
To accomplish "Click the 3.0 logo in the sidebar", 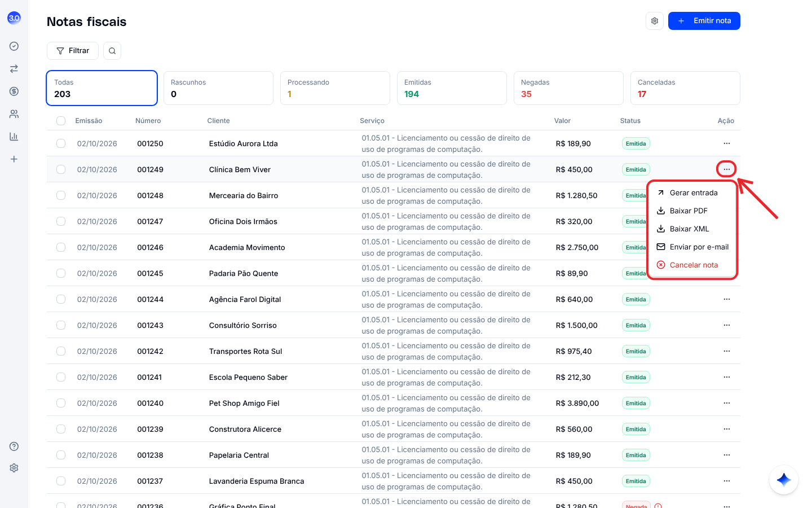I will coord(14,18).
